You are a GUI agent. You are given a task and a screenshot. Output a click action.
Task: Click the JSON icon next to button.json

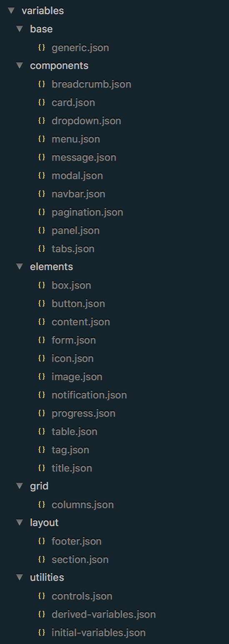41,303
